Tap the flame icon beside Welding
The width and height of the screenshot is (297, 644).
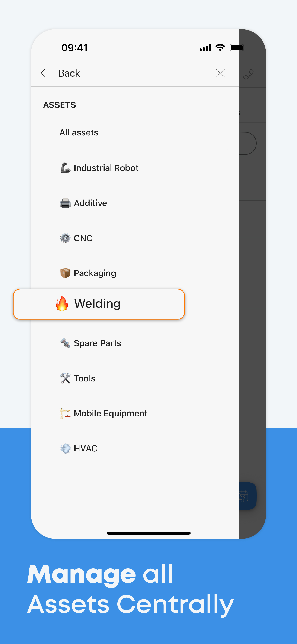[x=62, y=304]
